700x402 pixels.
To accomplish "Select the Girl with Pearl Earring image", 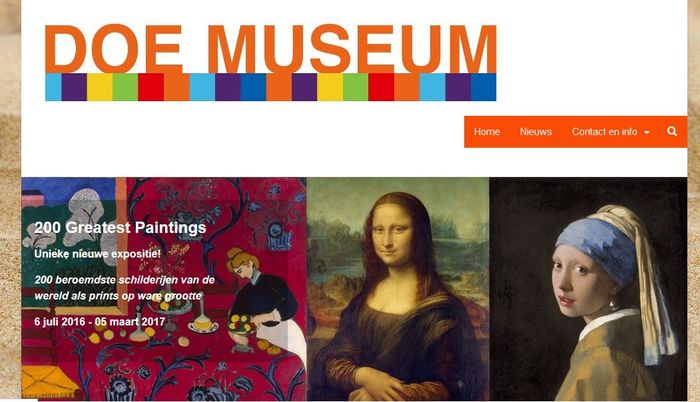I will click(588, 289).
